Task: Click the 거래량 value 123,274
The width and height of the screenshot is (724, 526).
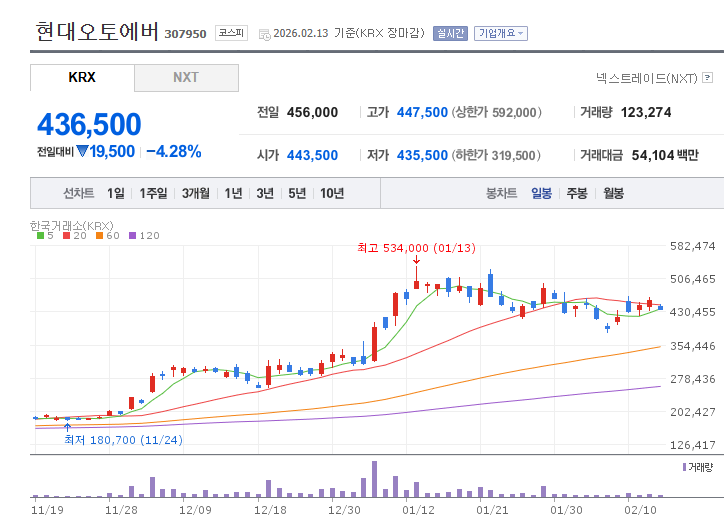Action: (646, 112)
